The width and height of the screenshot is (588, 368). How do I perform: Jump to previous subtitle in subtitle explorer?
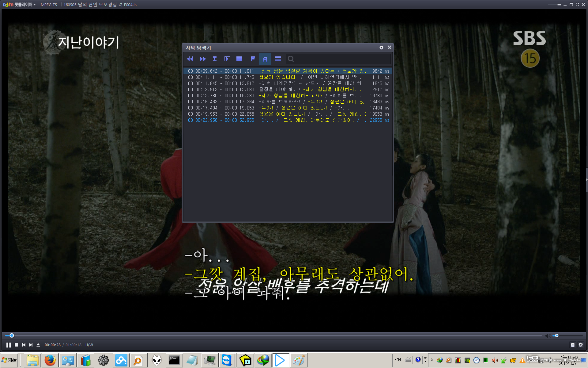coord(190,59)
